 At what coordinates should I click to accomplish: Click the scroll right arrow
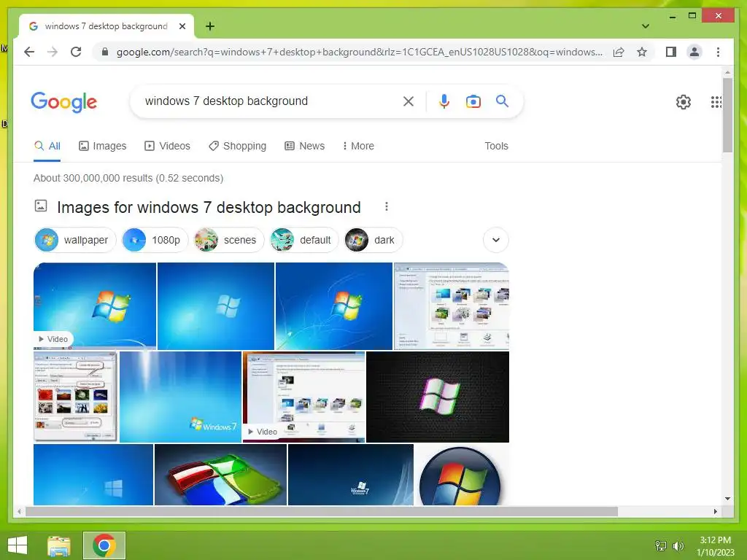pyautogui.click(x=715, y=511)
